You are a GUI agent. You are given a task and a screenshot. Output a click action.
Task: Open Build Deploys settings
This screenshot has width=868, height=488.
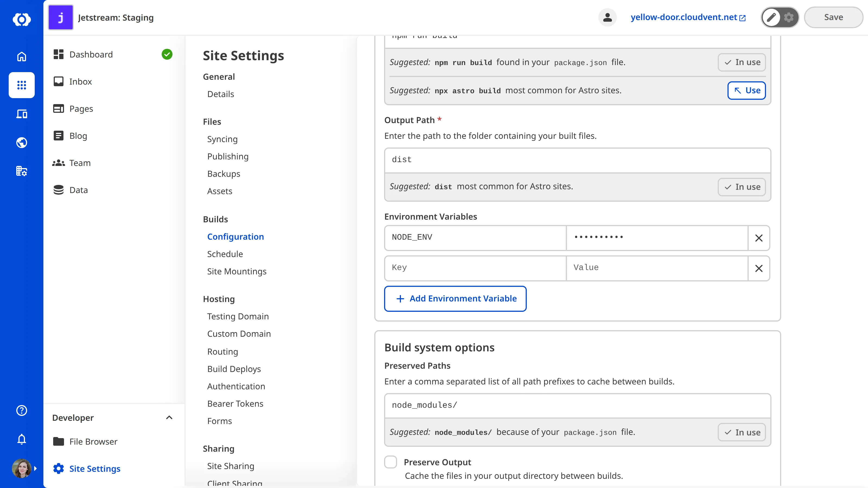click(234, 369)
